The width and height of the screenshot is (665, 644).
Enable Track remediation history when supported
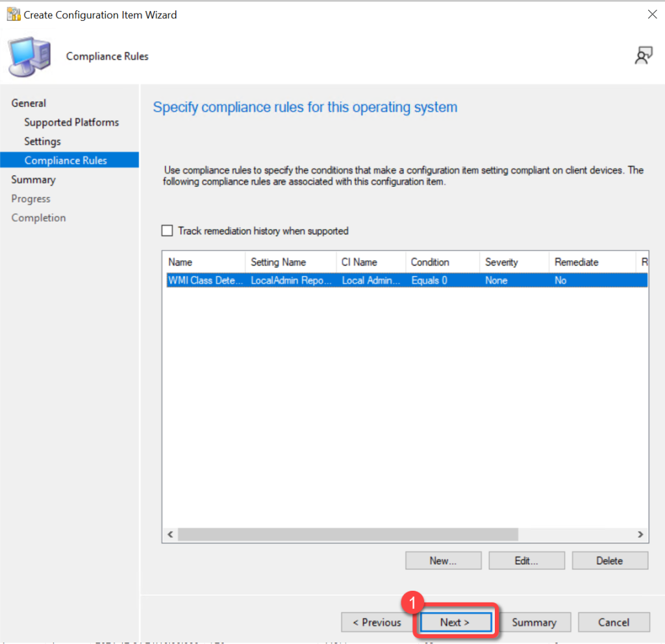[x=168, y=231]
